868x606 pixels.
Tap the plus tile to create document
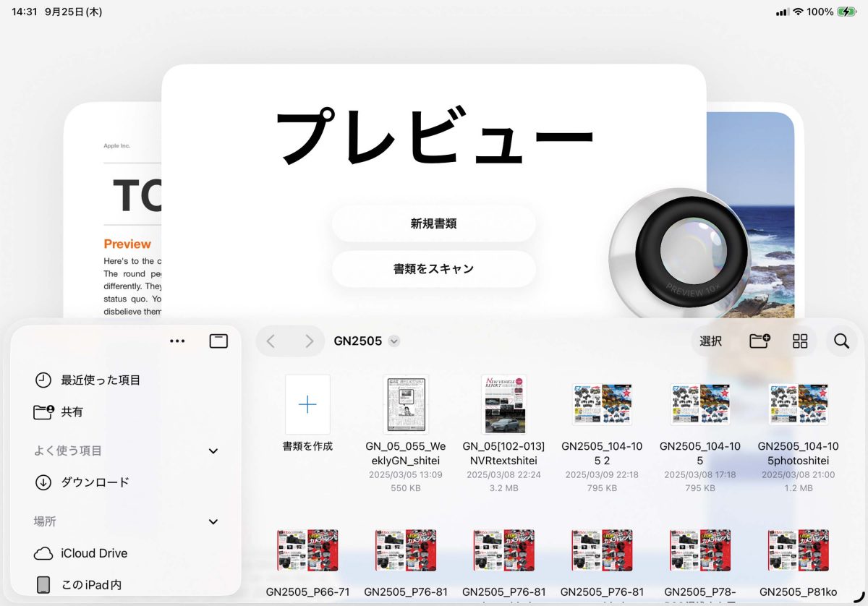click(x=307, y=404)
